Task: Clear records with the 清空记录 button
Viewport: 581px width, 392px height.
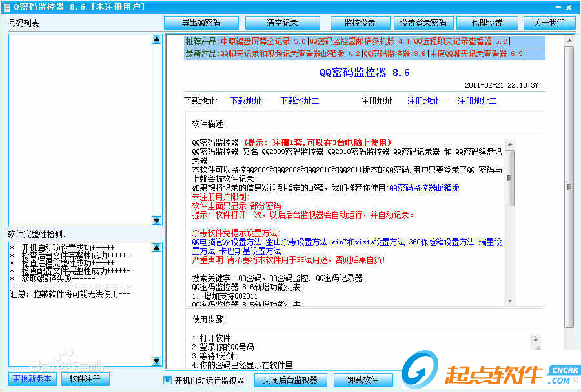Action: [x=283, y=21]
